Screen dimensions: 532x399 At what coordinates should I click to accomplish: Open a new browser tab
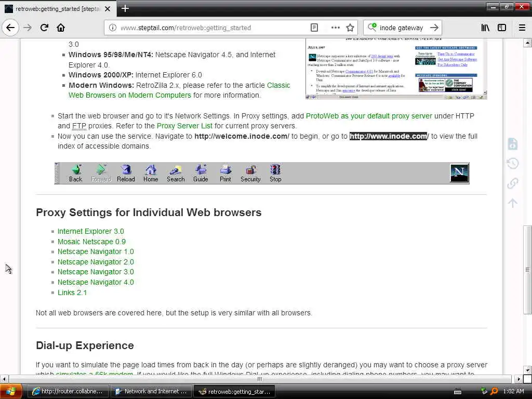125,8
